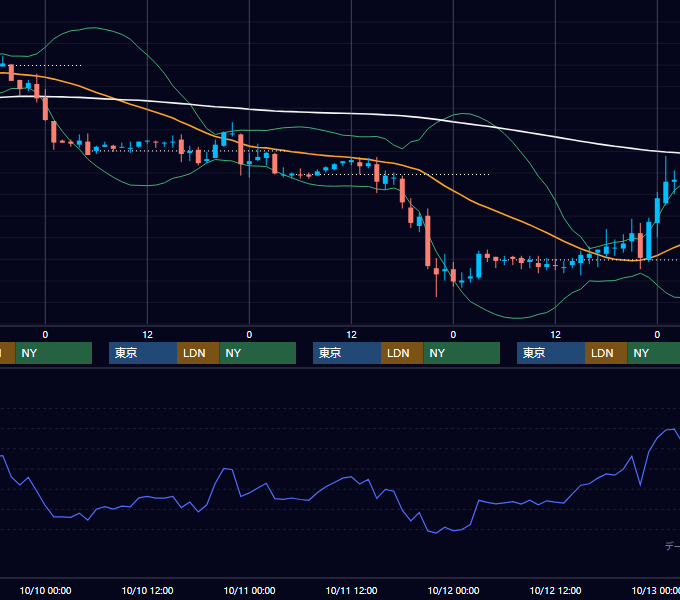This screenshot has width=680, height=600.
Task: Click the 東京 session block above 10/10 12:00
Action: pyautogui.click(x=143, y=353)
